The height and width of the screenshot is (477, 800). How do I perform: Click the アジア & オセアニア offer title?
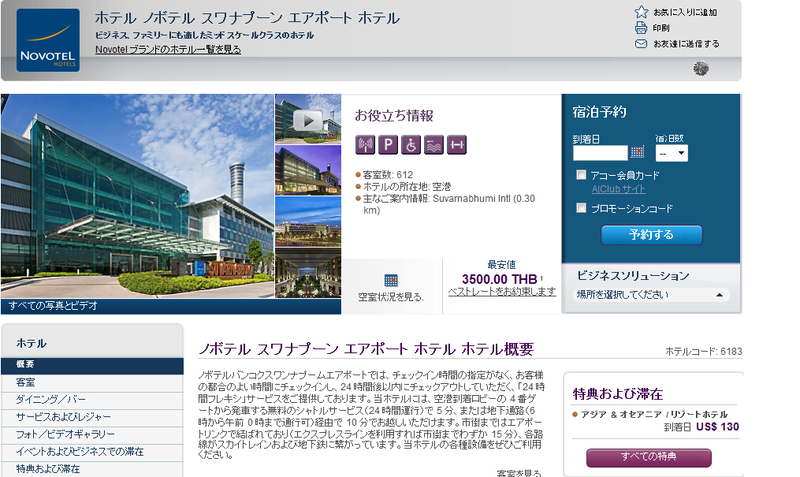click(x=654, y=414)
